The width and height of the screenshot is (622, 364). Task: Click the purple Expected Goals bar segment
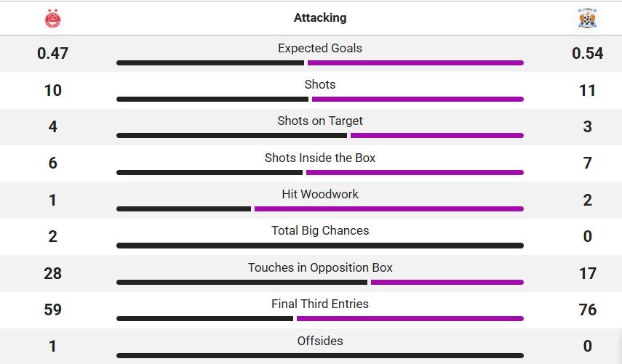click(415, 63)
